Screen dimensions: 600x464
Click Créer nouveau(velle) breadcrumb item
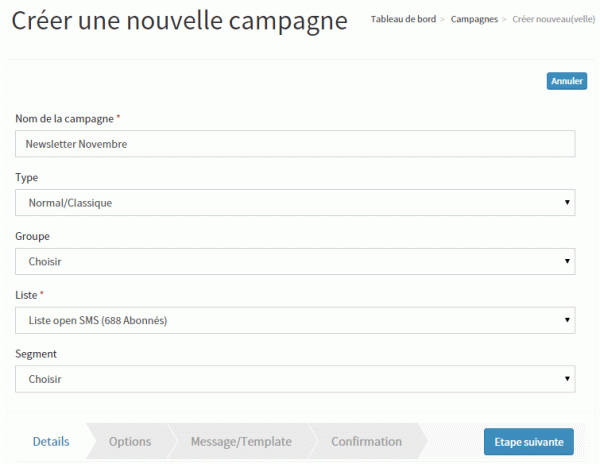[x=553, y=19]
